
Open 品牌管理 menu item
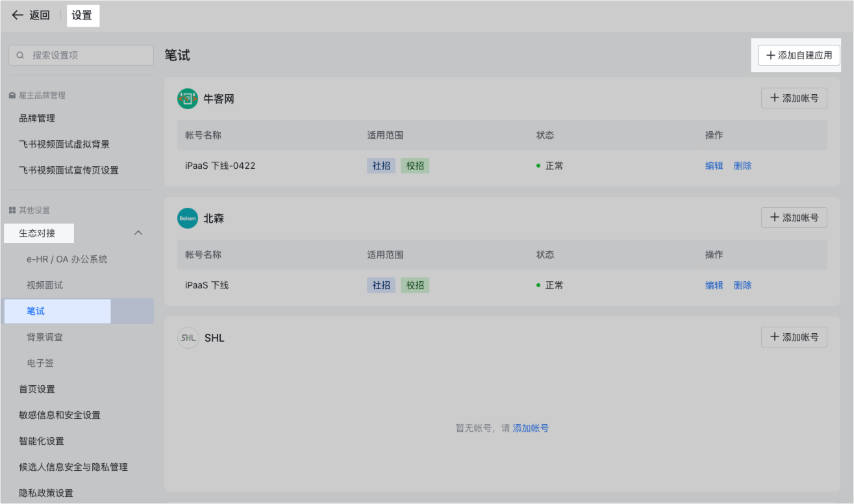tap(37, 118)
